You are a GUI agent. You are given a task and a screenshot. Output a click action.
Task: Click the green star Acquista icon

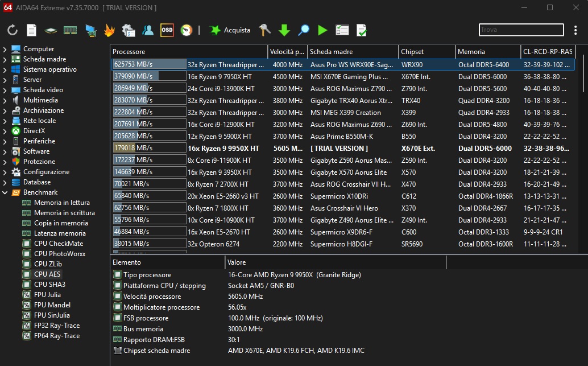click(215, 30)
